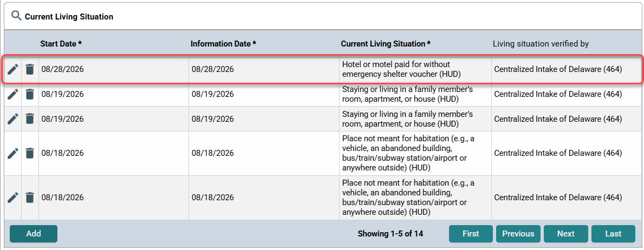644x250 pixels.
Task: Click the Living situation verified by header
Action: 541,43
